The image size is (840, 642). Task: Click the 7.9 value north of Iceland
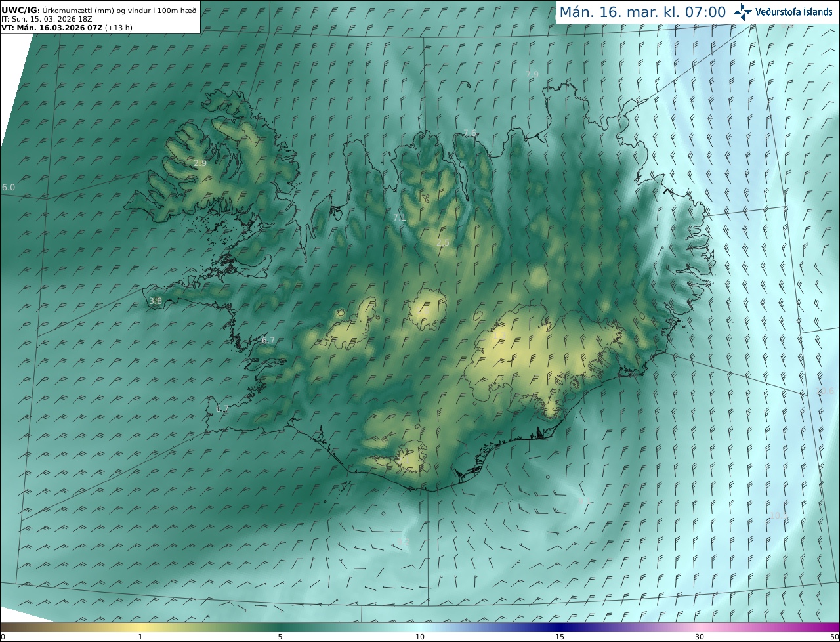(x=532, y=75)
